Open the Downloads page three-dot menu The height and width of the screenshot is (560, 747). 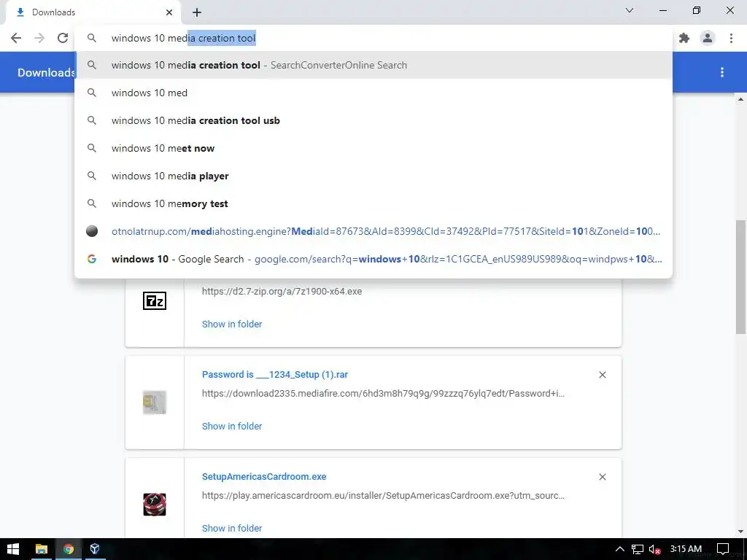722,72
